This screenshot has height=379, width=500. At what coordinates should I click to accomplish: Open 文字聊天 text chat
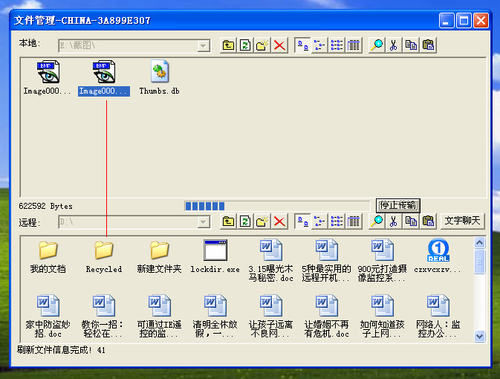462,221
